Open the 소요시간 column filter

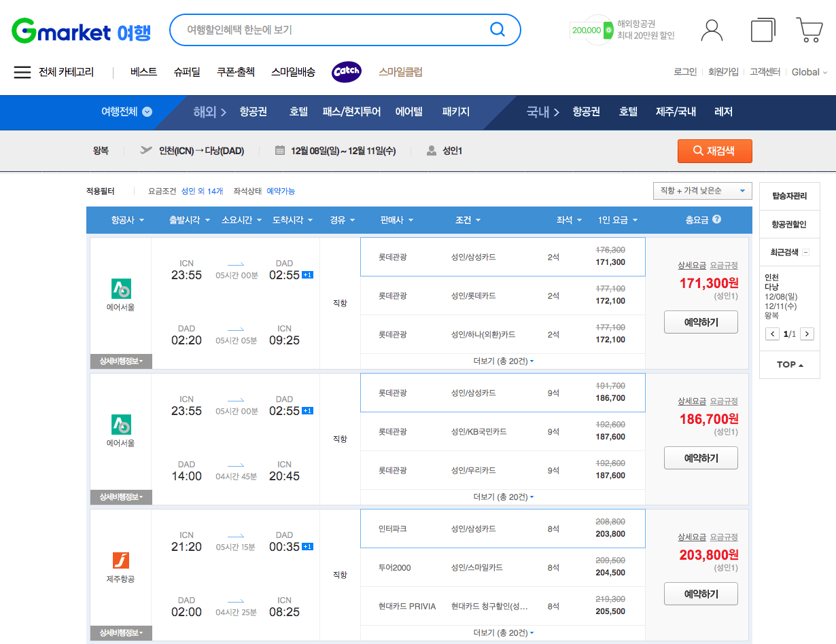(x=241, y=220)
